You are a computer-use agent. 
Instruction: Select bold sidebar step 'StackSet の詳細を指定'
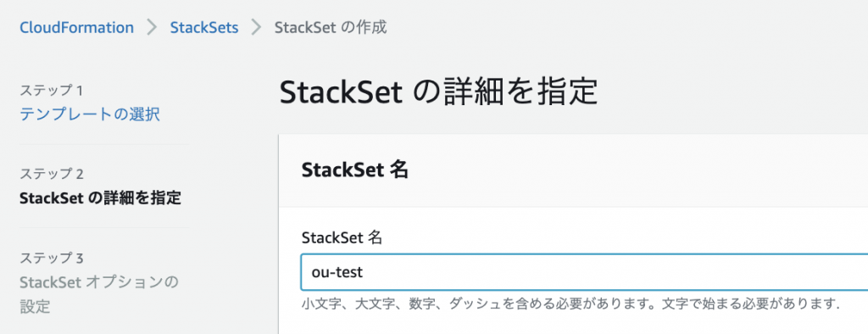click(x=100, y=198)
